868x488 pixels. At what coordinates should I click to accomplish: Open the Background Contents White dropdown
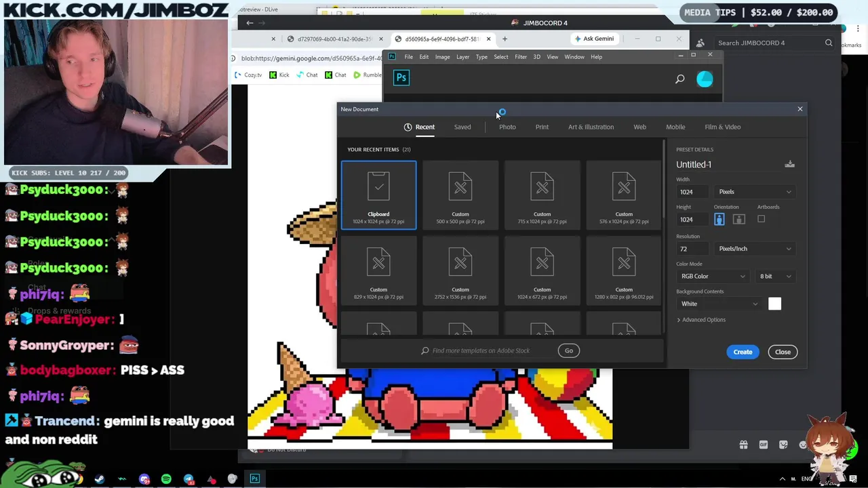[x=719, y=304]
